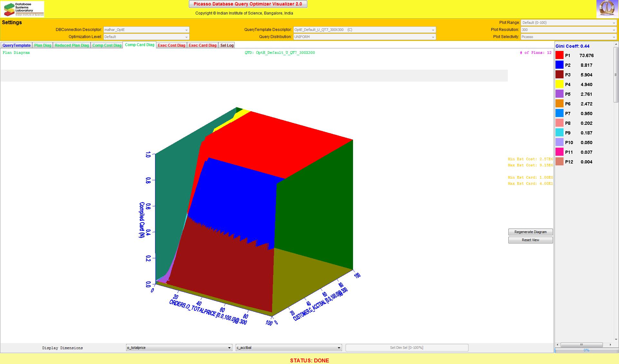This screenshot has width=619, height=364.
Task: Open the Exec Cost Diag tab
Action: (x=172, y=45)
